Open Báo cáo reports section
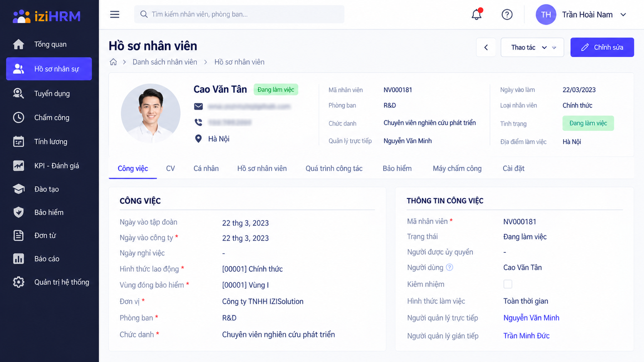Screen dimensions: 644x362 [49, 259]
